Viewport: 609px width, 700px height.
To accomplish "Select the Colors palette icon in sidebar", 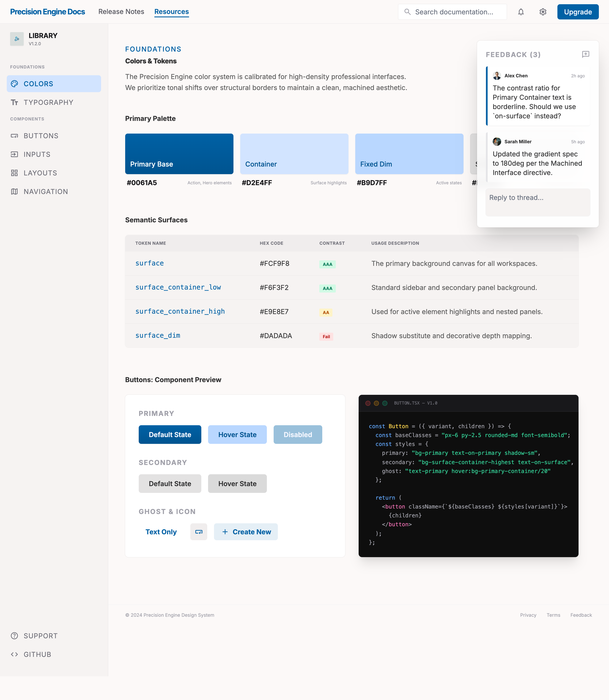I will pos(15,83).
